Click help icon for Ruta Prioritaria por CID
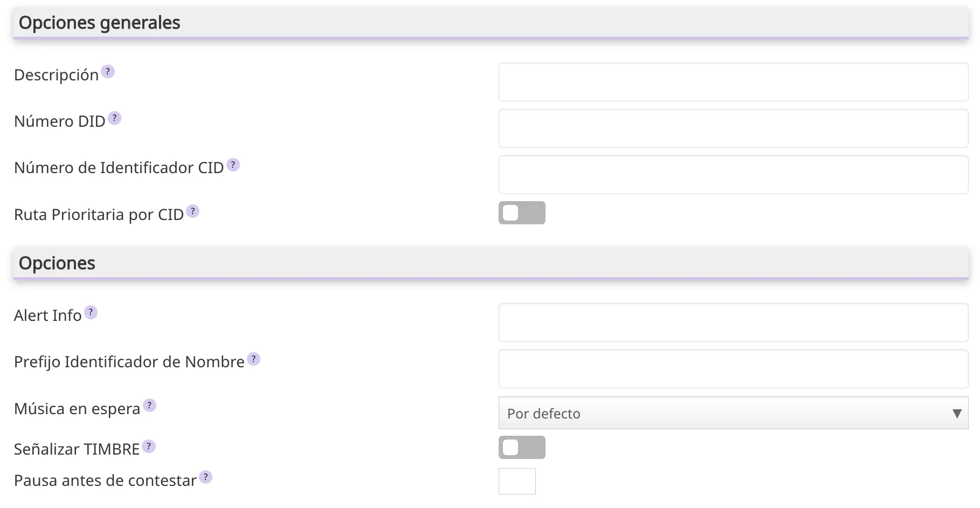The width and height of the screenshot is (980, 508). (x=192, y=211)
